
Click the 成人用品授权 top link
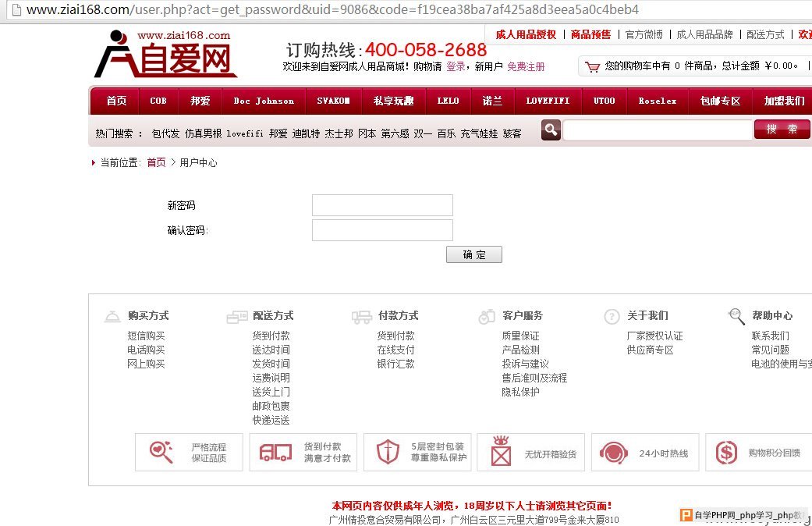[x=526, y=34]
